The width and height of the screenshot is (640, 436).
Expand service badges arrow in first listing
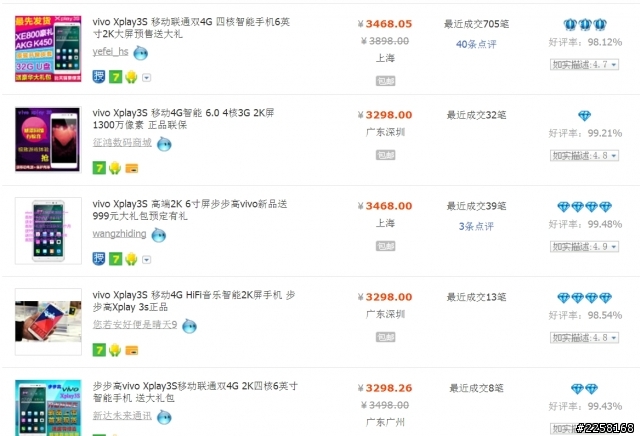[147, 78]
